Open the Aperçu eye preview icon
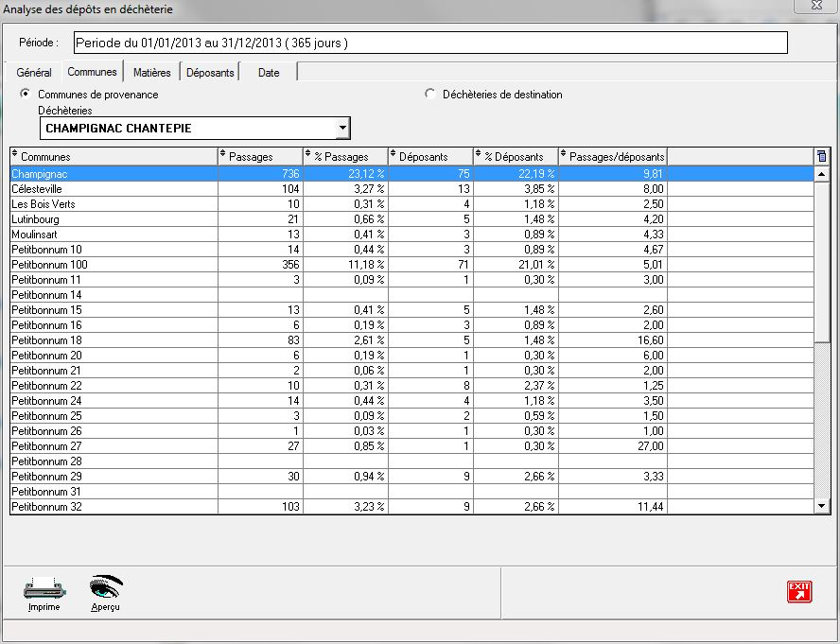840x644 pixels. tap(106, 588)
